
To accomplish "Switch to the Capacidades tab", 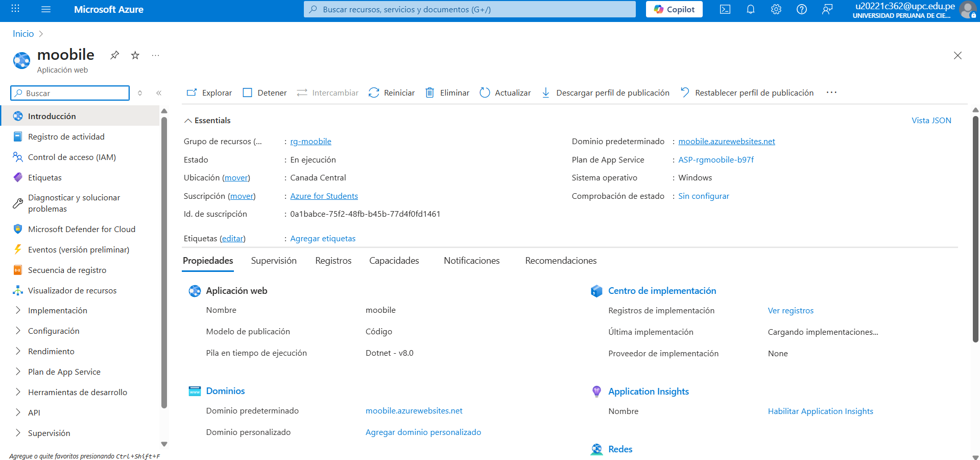I will pos(394,261).
